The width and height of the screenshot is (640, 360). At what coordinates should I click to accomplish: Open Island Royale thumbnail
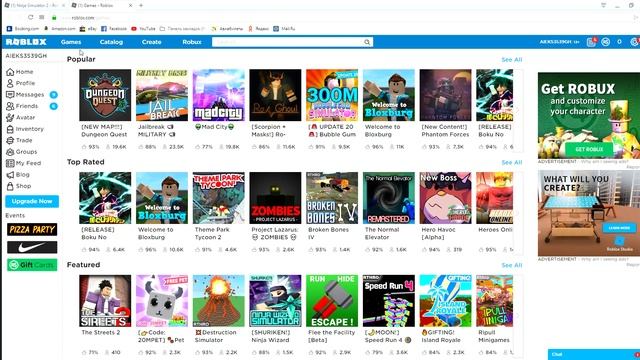pyautogui.click(x=445, y=301)
